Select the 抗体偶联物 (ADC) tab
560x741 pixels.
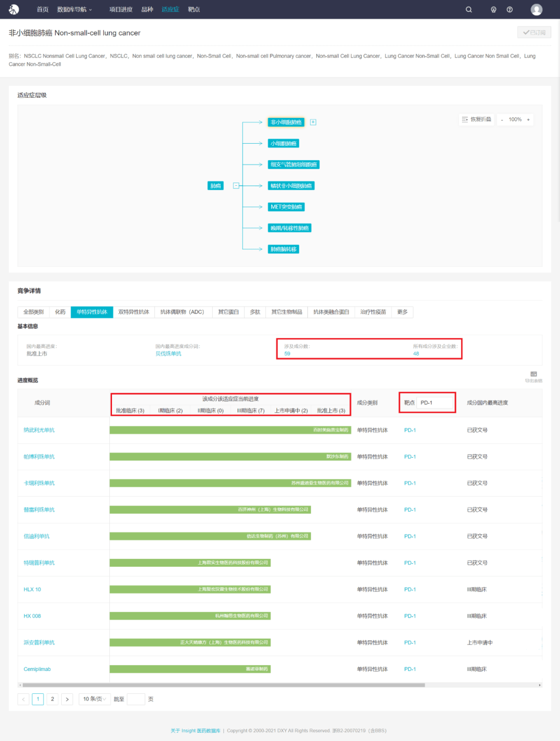point(183,312)
